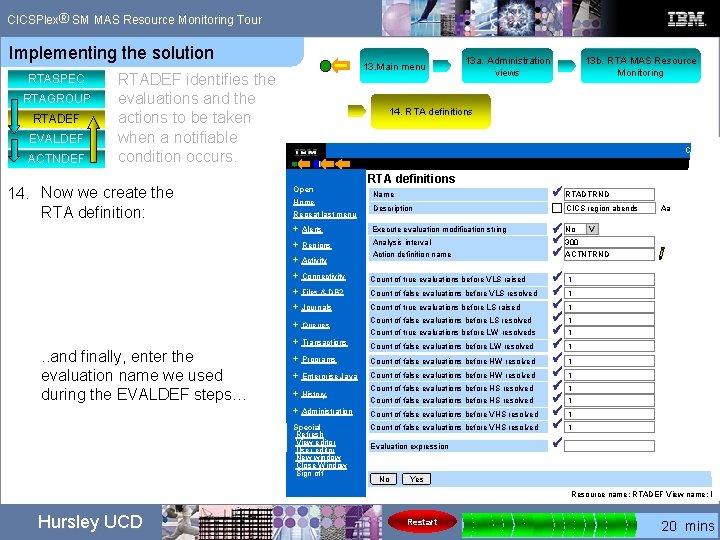Image resolution: width=720 pixels, height=540 pixels.
Task: Expand the Programs plus sign
Action: [296, 359]
